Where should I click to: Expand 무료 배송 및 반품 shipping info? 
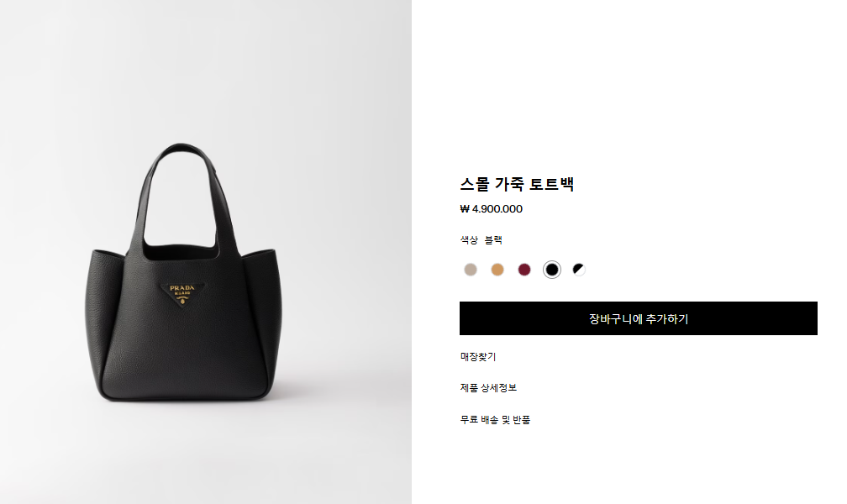[x=496, y=420]
